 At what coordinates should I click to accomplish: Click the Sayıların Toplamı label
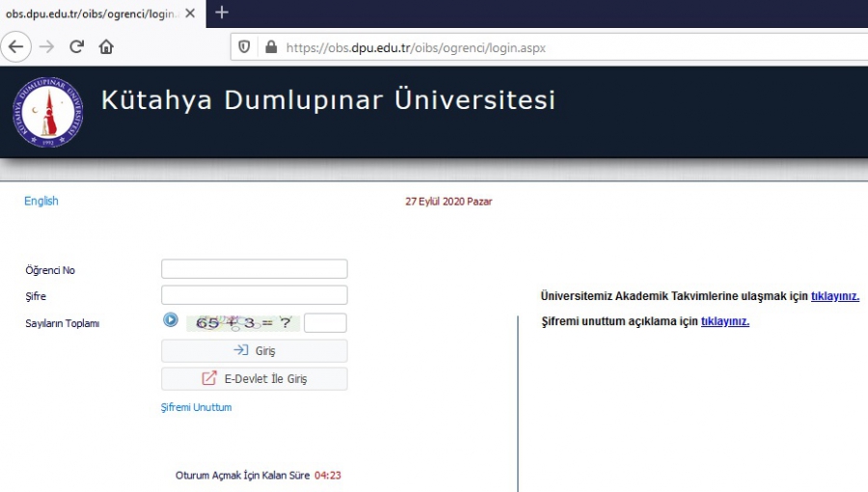62,323
